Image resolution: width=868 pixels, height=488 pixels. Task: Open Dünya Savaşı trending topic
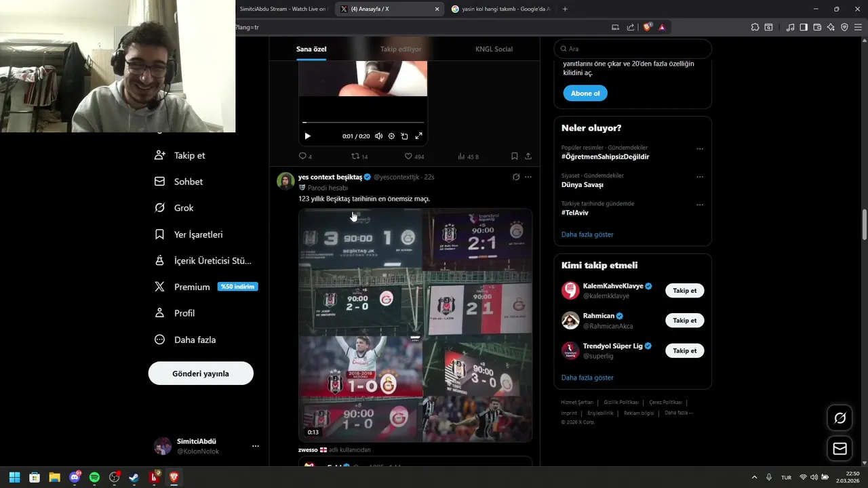pos(582,184)
